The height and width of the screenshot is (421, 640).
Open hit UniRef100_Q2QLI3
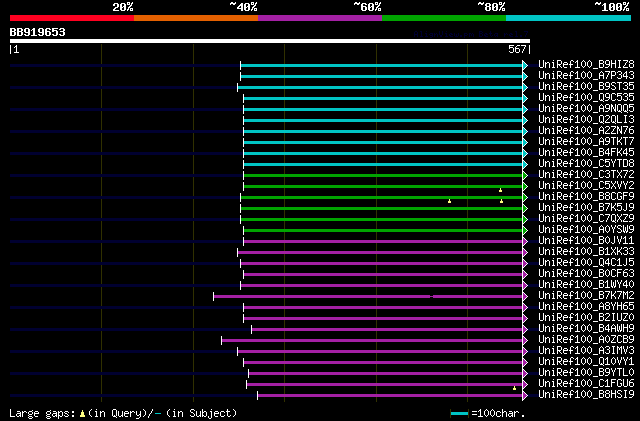pyautogui.click(x=586, y=120)
